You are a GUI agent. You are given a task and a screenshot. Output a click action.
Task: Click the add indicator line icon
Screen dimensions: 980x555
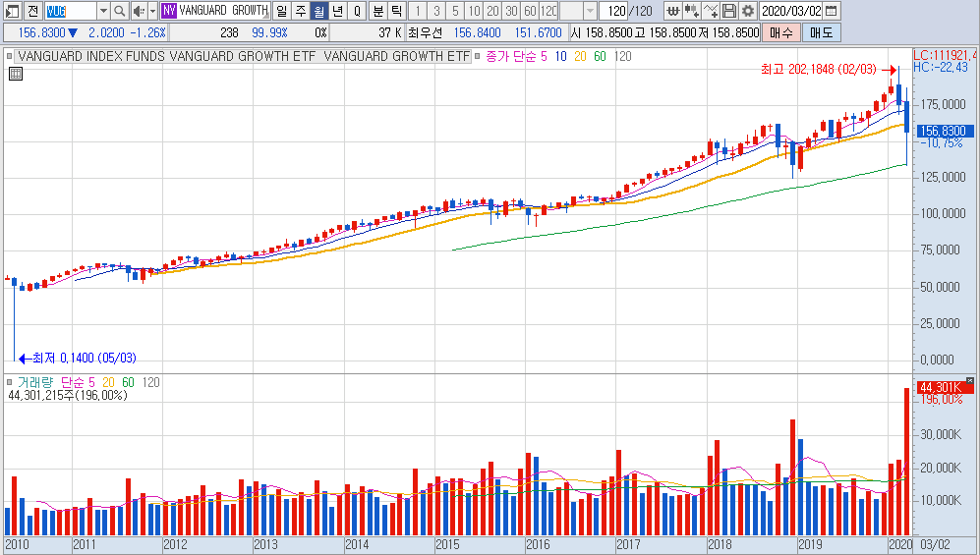tap(711, 11)
